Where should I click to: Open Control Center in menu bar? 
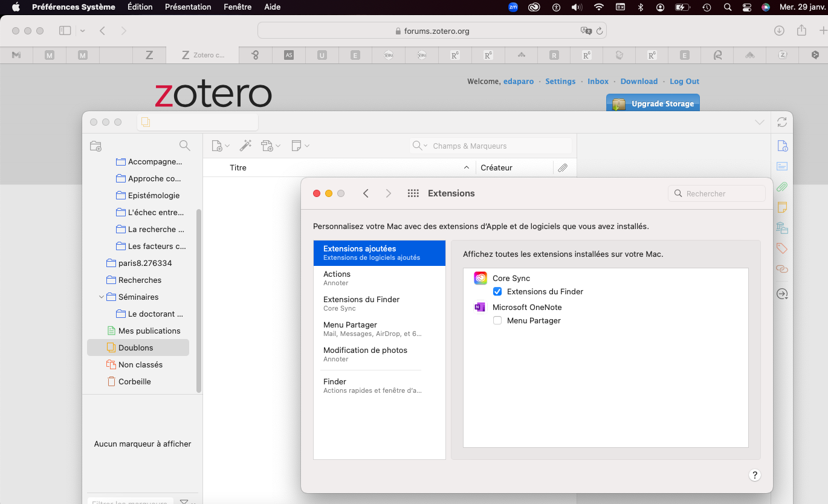pos(747,7)
